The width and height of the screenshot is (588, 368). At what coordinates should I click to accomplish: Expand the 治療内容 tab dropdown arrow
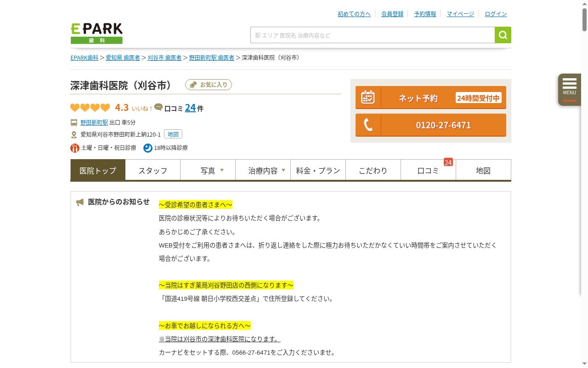tap(283, 170)
